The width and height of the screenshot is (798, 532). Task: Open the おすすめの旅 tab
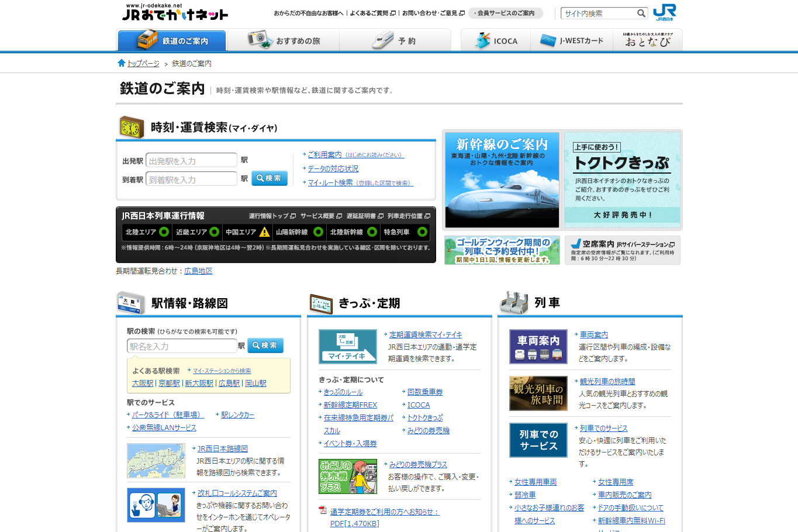click(x=283, y=40)
